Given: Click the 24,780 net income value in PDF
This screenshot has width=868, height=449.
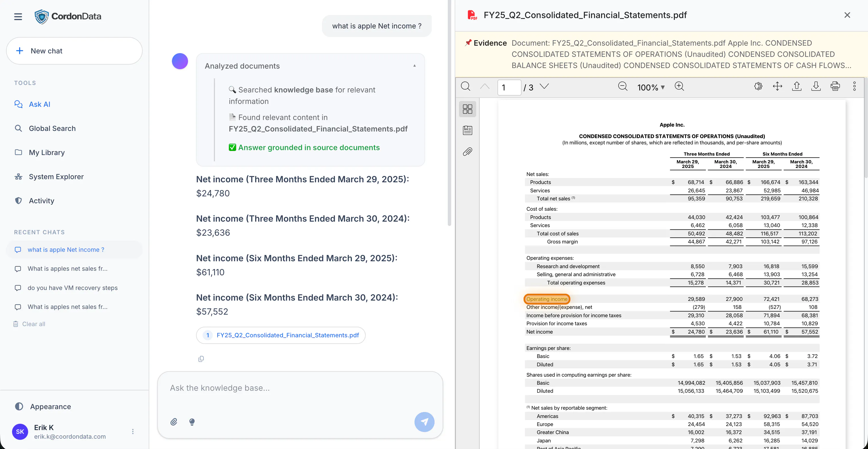Looking at the screenshot, I should (696, 332).
